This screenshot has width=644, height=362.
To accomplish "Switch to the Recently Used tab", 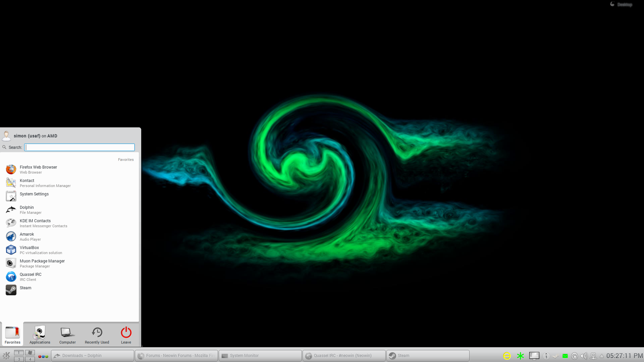I will click(97, 335).
